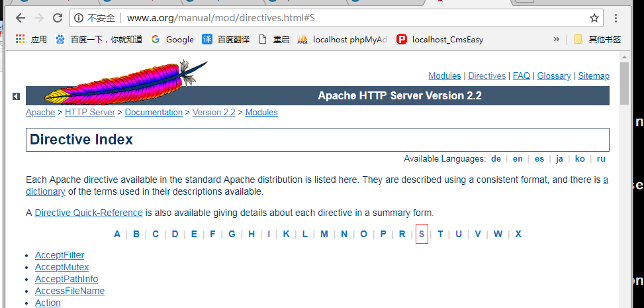Viewport: 644px width, 308px height.
Task: Show hidden bookmarks with chevron
Action: [x=557, y=39]
